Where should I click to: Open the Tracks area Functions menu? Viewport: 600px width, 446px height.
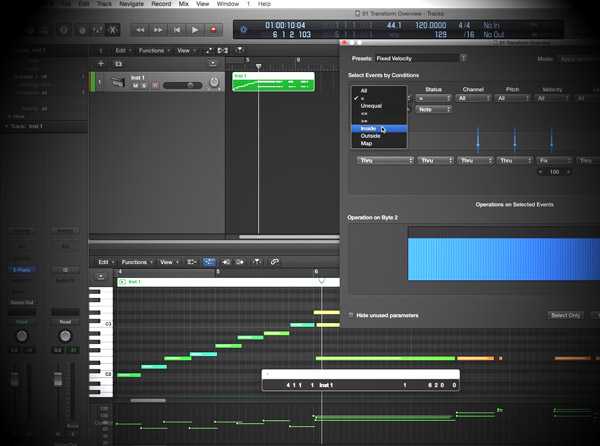tap(153, 50)
